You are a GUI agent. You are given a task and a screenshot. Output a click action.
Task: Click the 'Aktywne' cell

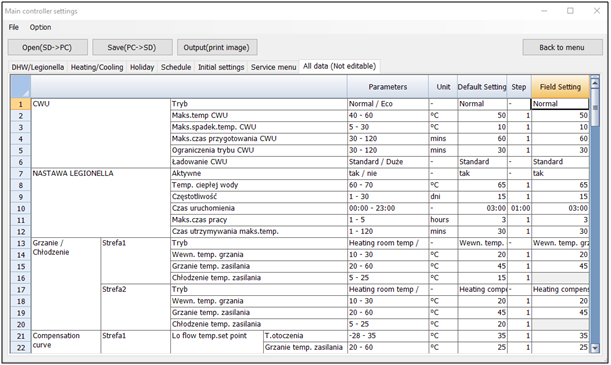tap(259, 174)
